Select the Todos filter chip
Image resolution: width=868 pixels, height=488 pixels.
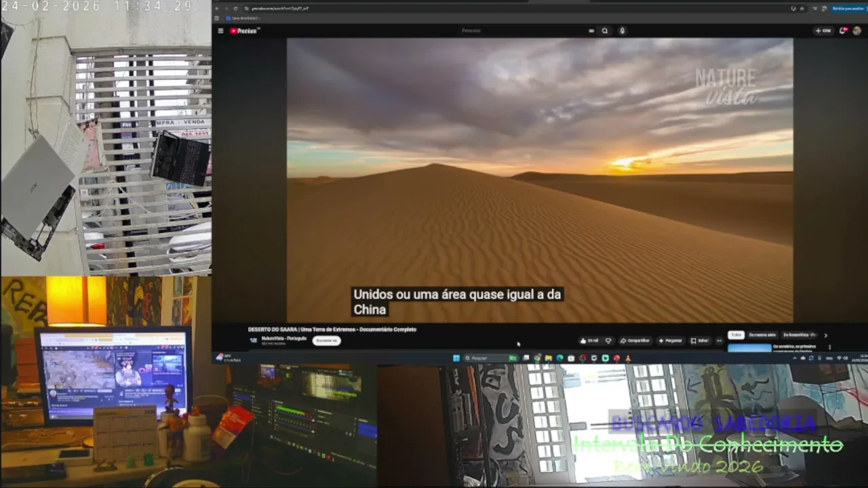pos(736,335)
